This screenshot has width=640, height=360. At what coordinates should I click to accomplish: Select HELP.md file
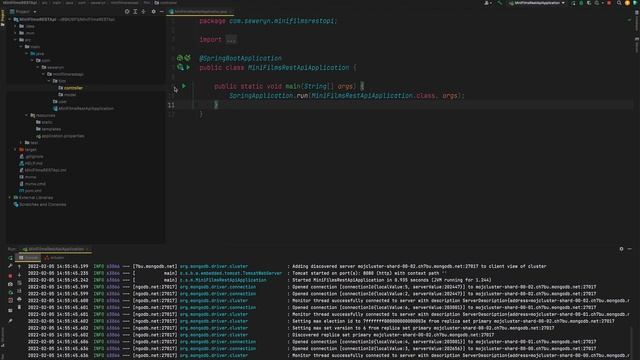33,163
